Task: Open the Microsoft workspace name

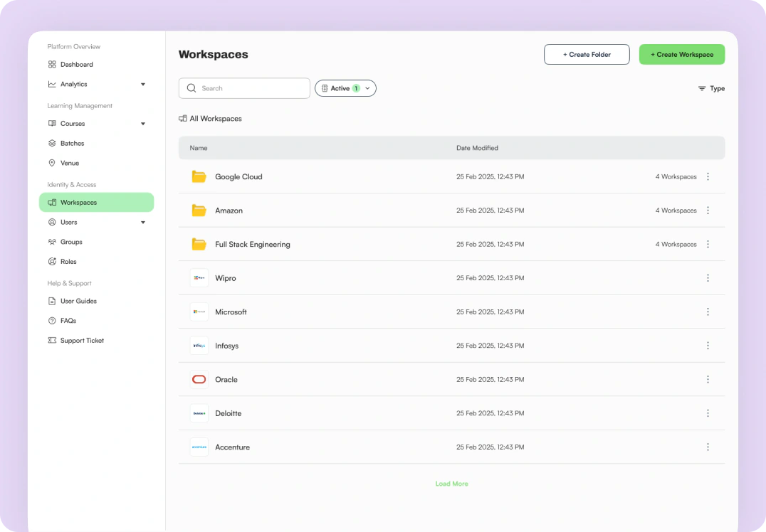Action: [x=231, y=312]
